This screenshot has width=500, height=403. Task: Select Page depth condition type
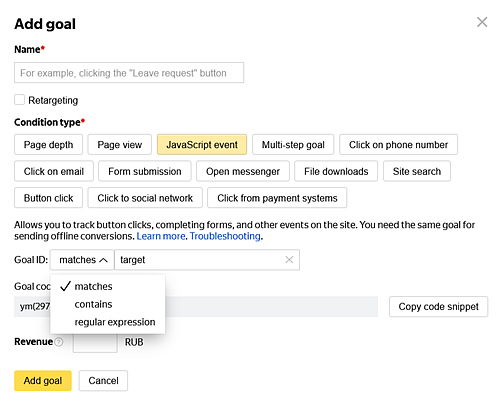pos(48,145)
